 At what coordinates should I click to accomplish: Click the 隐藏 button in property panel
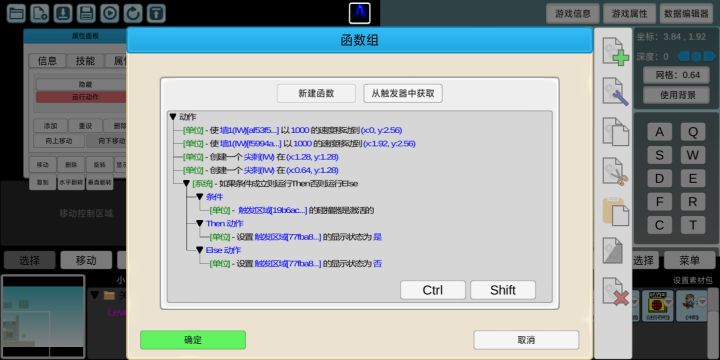[x=81, y=84]
